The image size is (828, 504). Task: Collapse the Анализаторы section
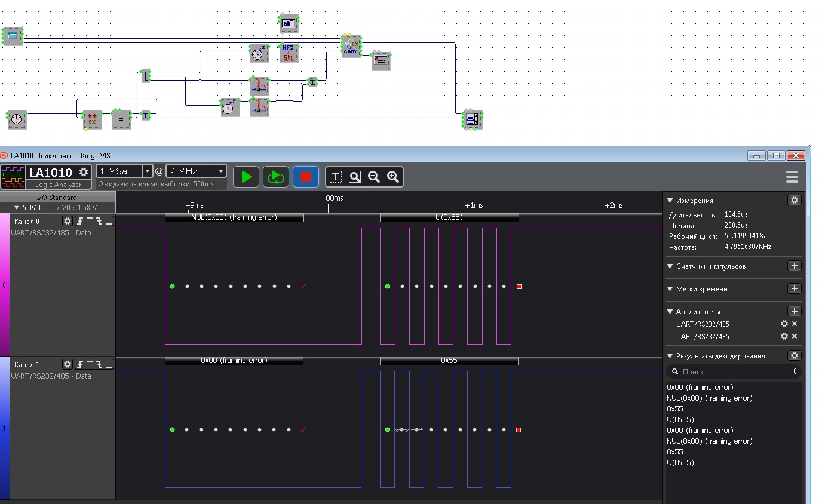[x=670, y=312]
